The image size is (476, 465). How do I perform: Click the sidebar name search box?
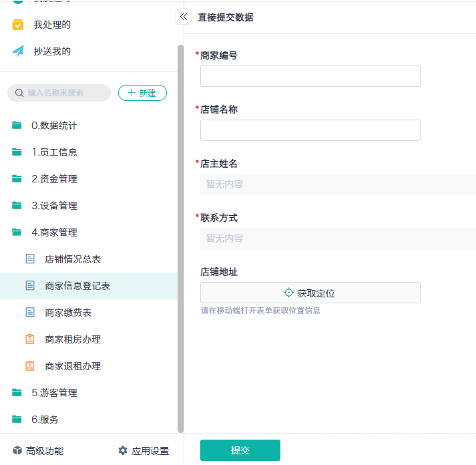[63, 93]
